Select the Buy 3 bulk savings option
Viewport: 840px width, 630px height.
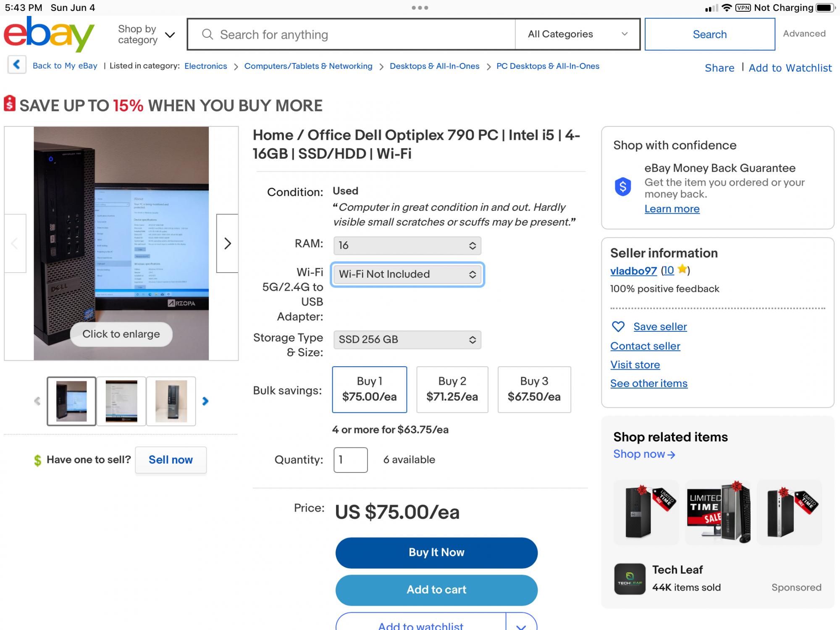[534, 389]
